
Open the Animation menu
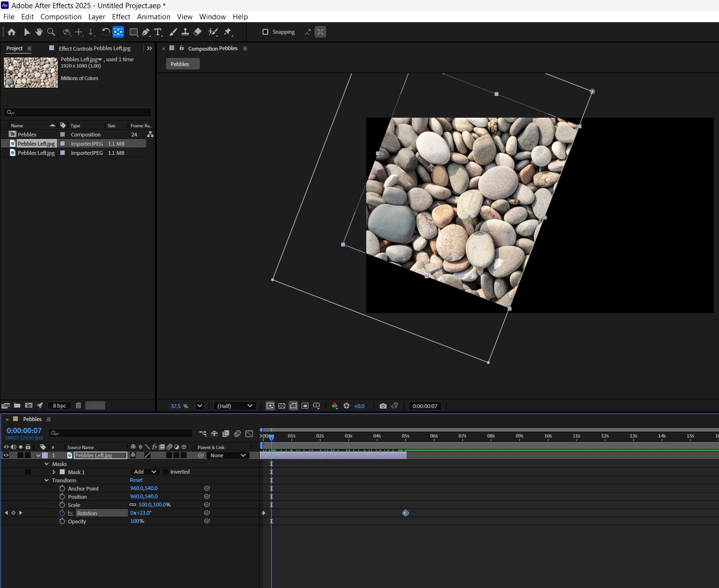[153, 17]
